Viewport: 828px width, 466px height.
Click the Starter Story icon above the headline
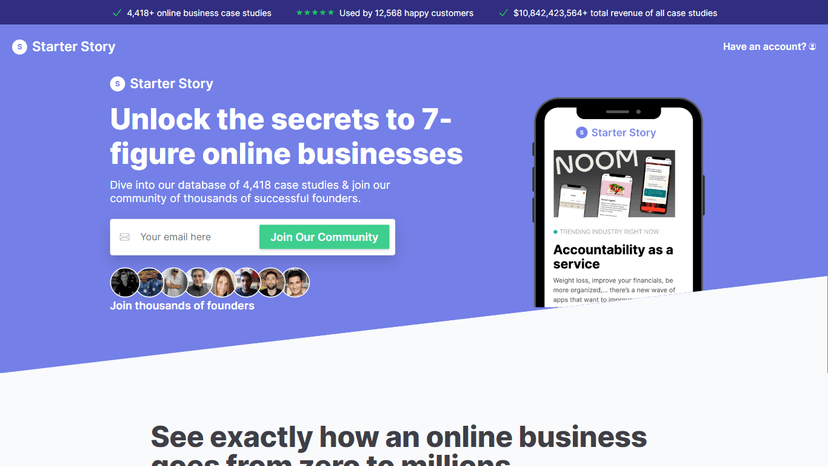pyautogui.click(x=117, y=84)
